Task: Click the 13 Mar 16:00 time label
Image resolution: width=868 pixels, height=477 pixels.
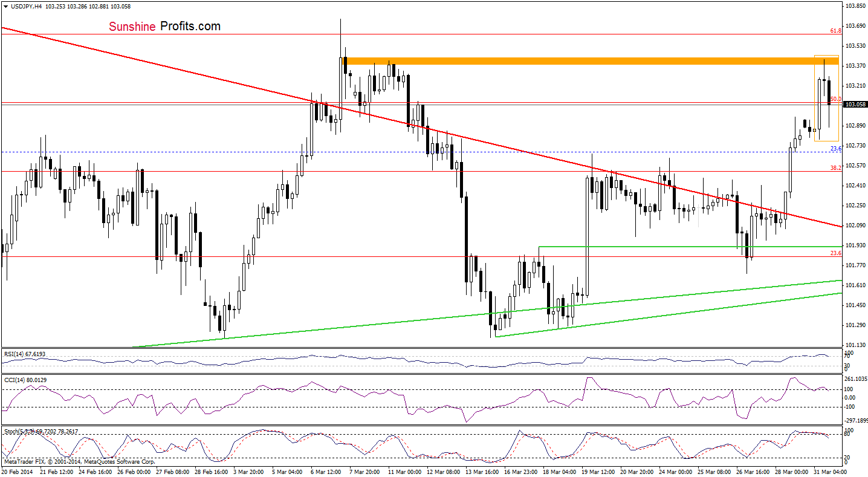Action: [482, 472]
